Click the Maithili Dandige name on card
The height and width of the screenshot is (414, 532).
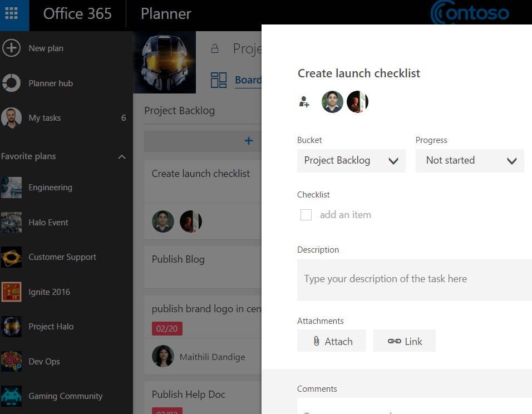tap(212, 357)
